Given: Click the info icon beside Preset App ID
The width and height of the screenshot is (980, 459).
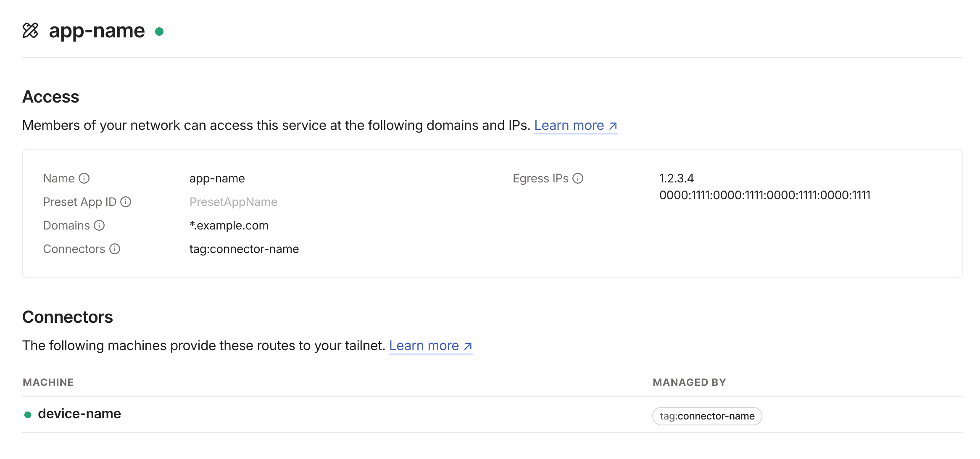Looking at the screenshot, I should [126, 202].
